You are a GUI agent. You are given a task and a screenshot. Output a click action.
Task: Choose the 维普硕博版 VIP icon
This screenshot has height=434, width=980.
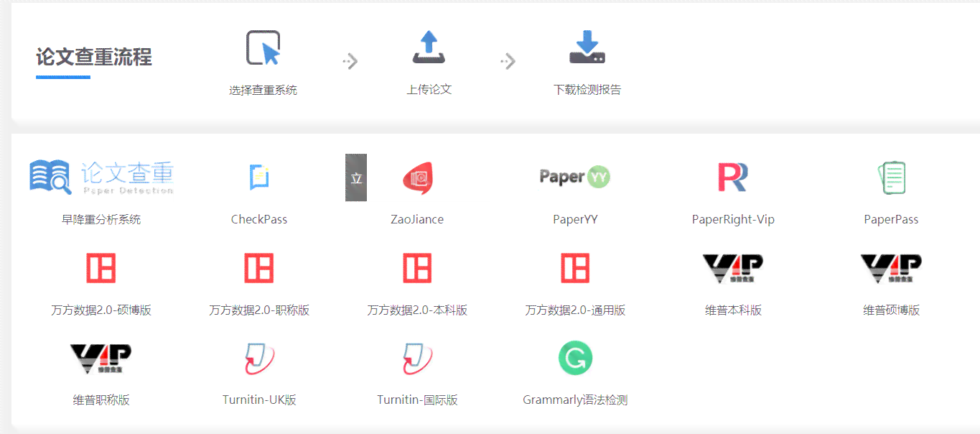891,269
